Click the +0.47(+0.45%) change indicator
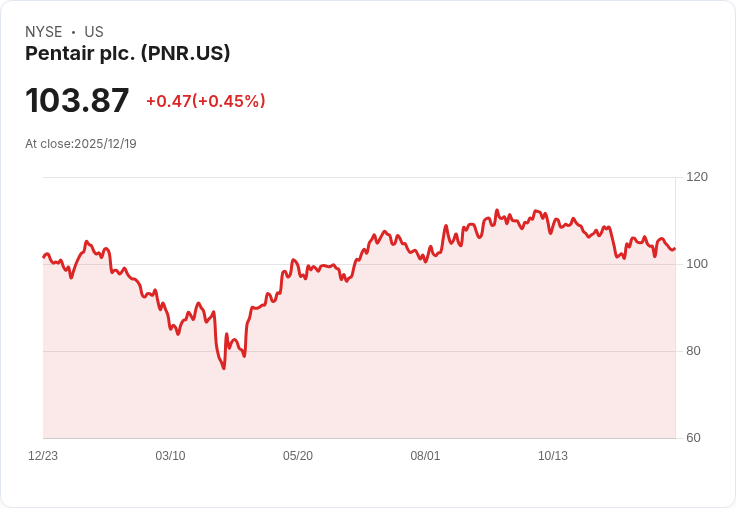The height and width of the screenshot is (508, 736). tap(206, 101)
